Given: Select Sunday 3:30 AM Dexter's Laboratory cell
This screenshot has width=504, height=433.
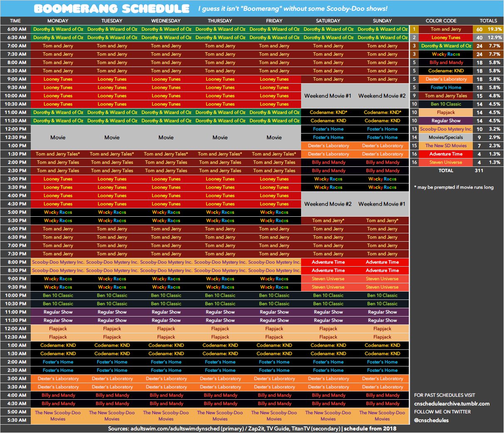Looking at the screenshot, I should [x=382, y=387].
